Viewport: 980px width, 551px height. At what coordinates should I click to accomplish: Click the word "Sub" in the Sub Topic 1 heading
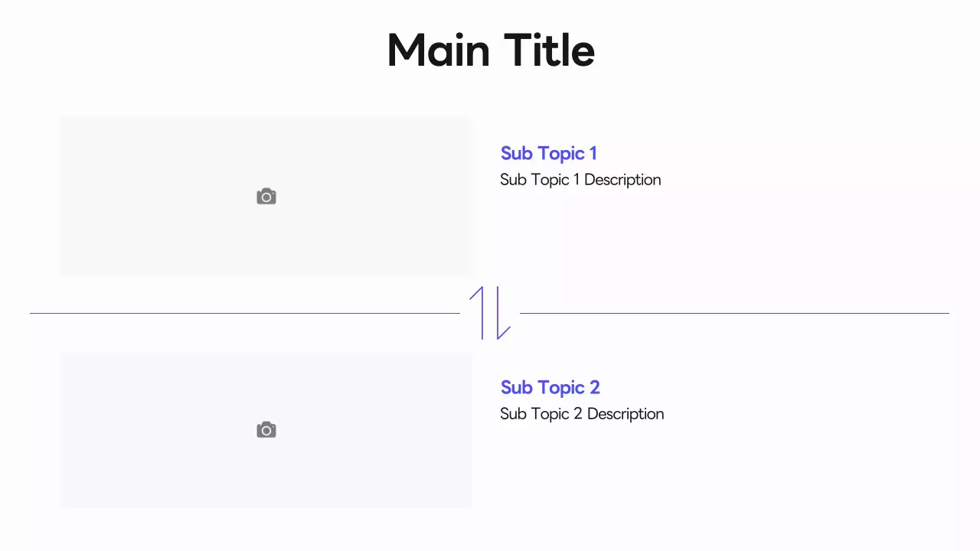(516, 153)
